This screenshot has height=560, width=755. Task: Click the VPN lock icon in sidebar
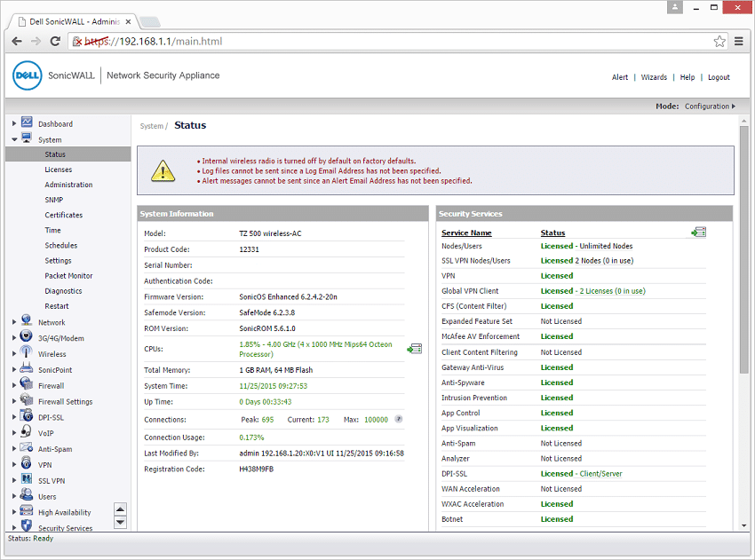click(27, 463)
